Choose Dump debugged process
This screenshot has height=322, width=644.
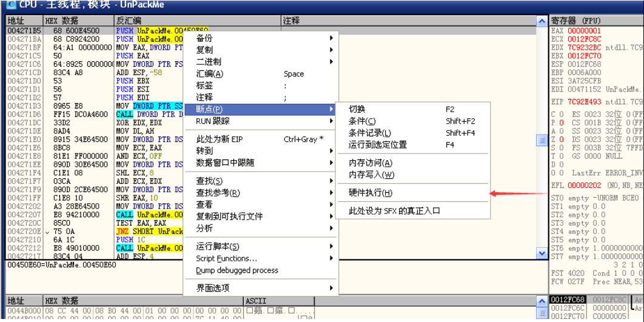pyautogui.click(x=261, y=270)
